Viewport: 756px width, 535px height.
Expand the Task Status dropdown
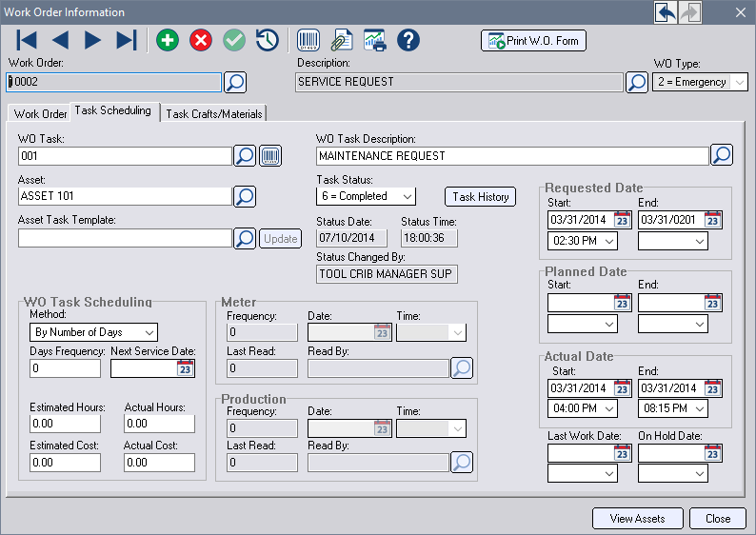point(407,196)
